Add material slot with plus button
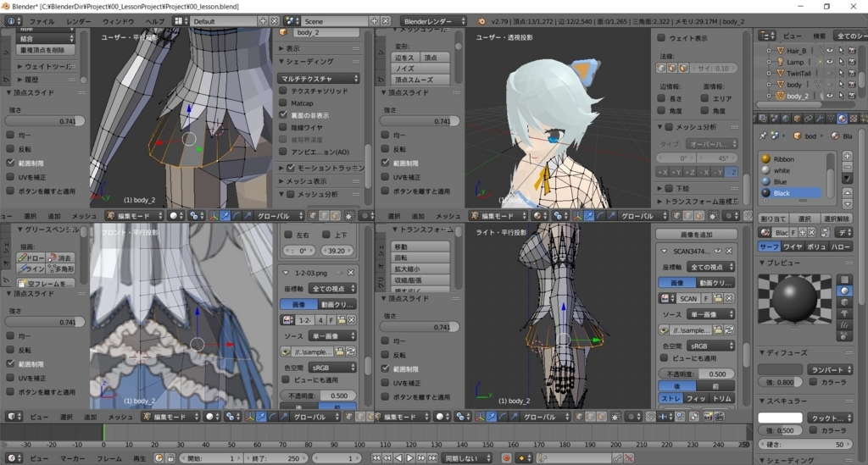Image resolution: width=868 pixels, height=465 pixels. point(847,156)
